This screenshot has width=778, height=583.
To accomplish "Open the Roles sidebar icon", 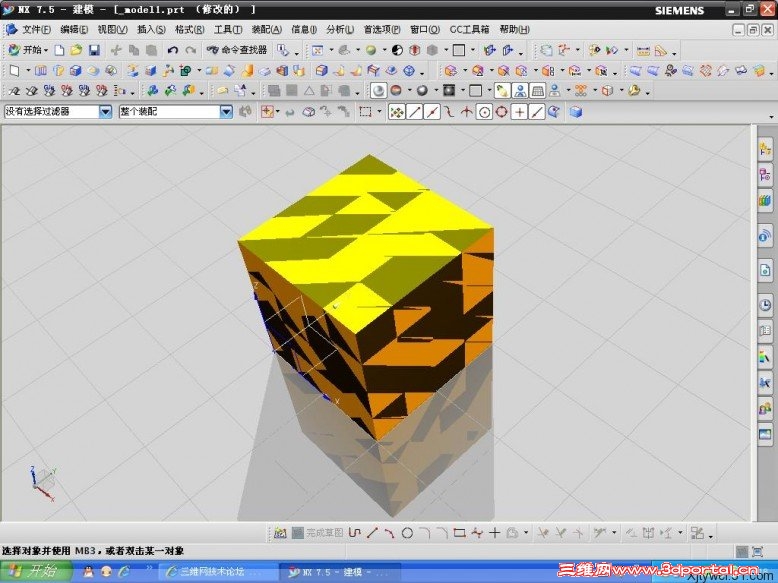I will pyautogui.click(x=765, y=409).
